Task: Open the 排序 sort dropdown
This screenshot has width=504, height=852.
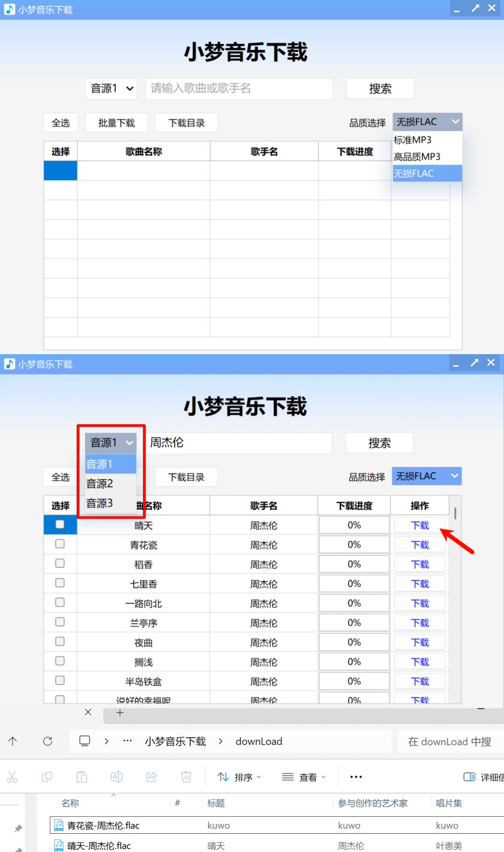Action: [x=239, y=777]
